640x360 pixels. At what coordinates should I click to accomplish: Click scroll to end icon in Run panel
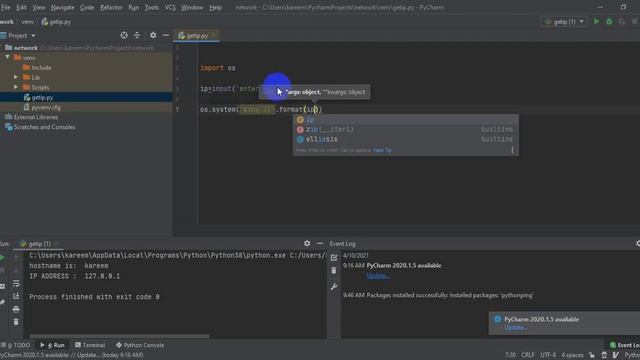[x=16, y=296]
